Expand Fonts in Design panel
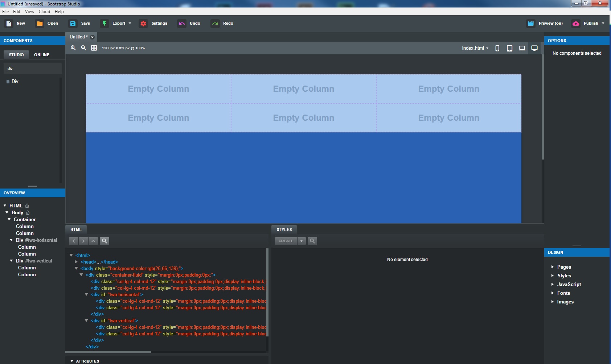Image resolution: width=611 pixels, height=364 pixels. (x=553, y=293)
